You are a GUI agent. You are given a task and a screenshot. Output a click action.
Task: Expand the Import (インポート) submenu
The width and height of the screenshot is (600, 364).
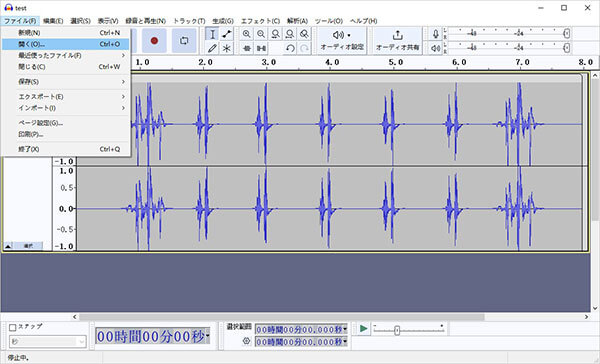click(65, 108)
